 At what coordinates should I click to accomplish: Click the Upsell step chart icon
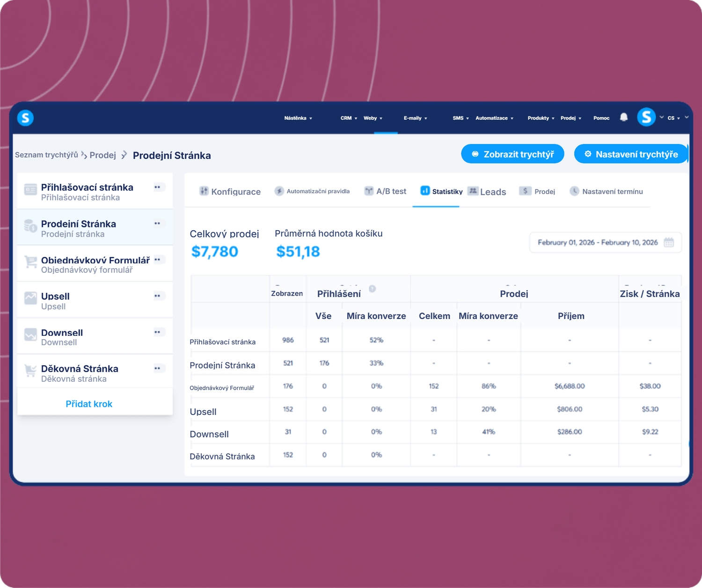coord(30,298)
